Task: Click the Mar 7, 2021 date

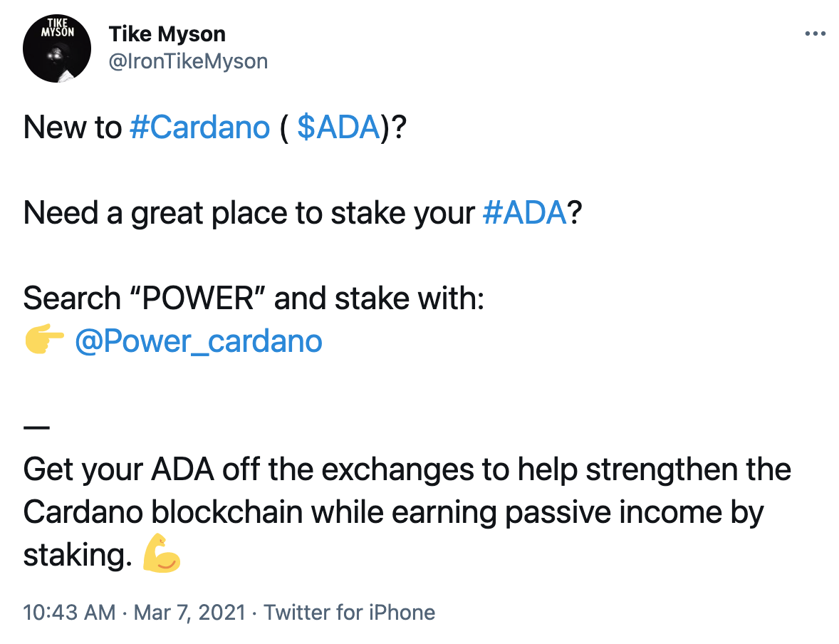Action: 189,613
